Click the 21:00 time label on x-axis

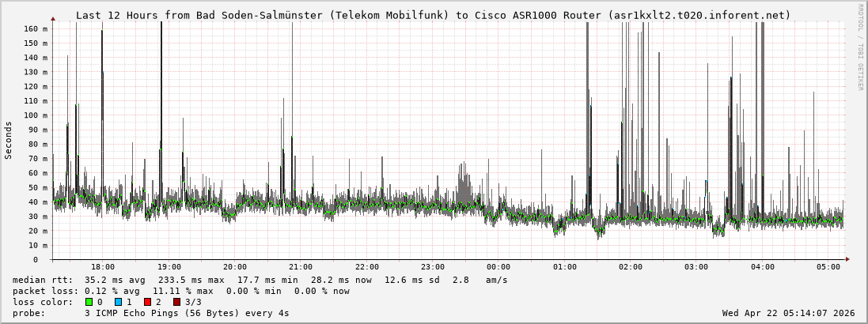[301, 267]
